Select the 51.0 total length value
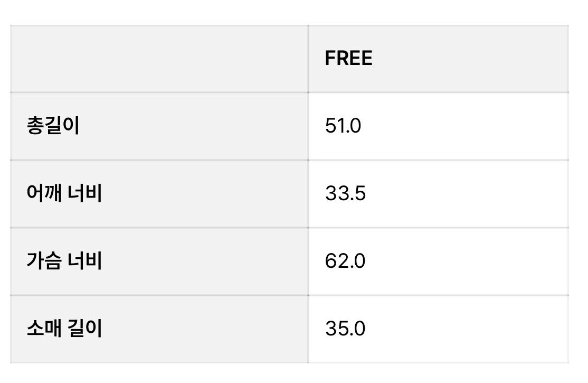The width and height of the screenshot is (588, 383). click(343, 126)
